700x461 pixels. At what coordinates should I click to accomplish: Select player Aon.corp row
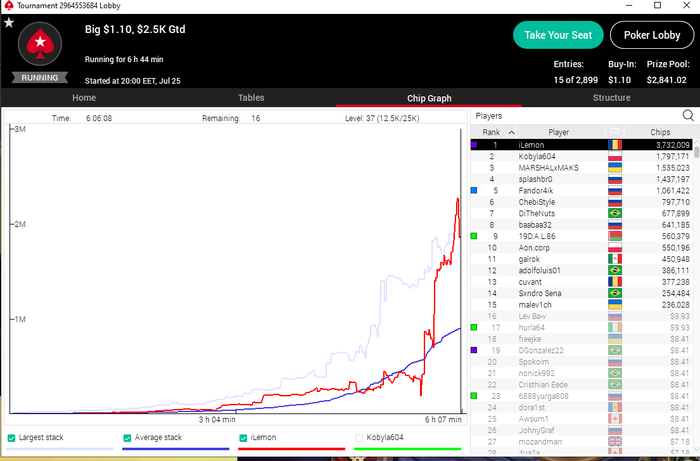[x=582, y=248]
